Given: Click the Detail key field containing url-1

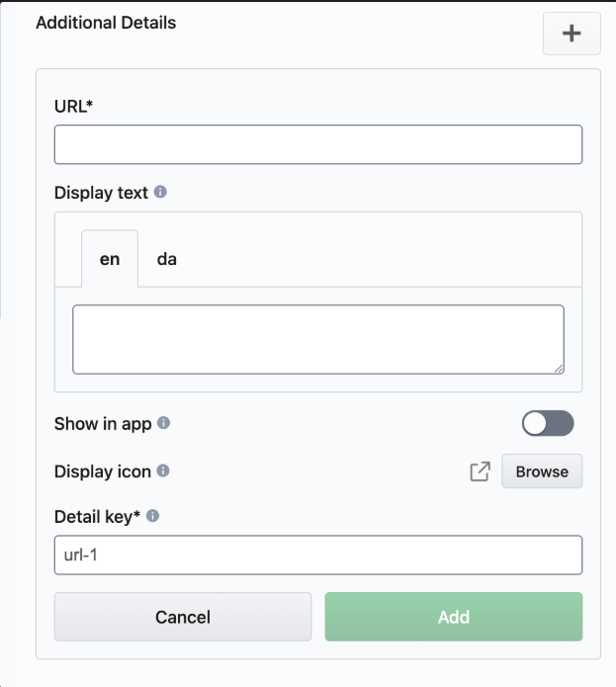Looking at the screenshot, I should tap(317, 555).
